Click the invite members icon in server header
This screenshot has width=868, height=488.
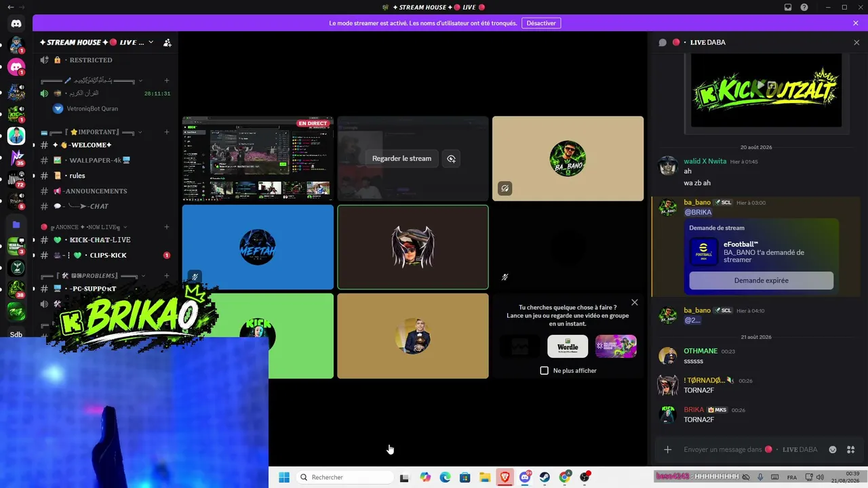click(167, 43)
